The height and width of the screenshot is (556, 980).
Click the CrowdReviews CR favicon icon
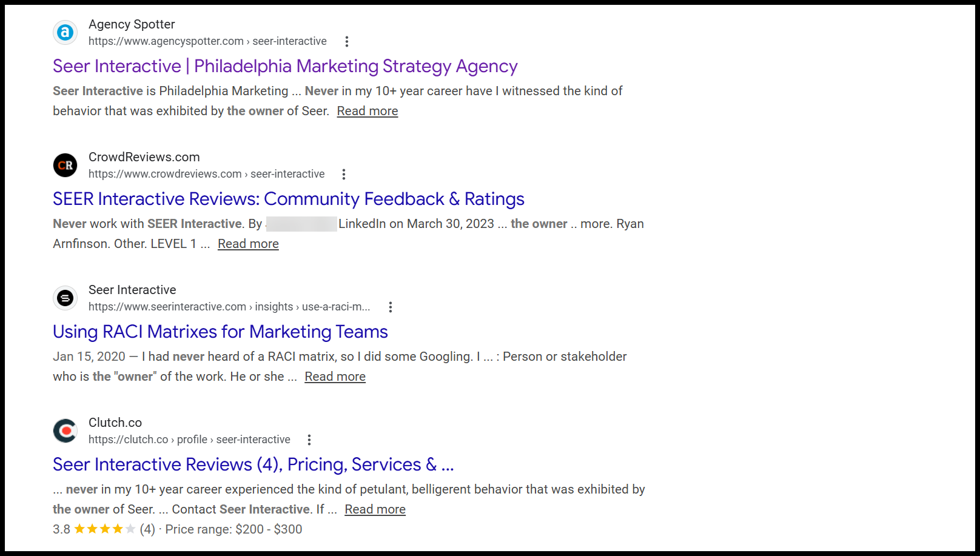tap(65, 166)
